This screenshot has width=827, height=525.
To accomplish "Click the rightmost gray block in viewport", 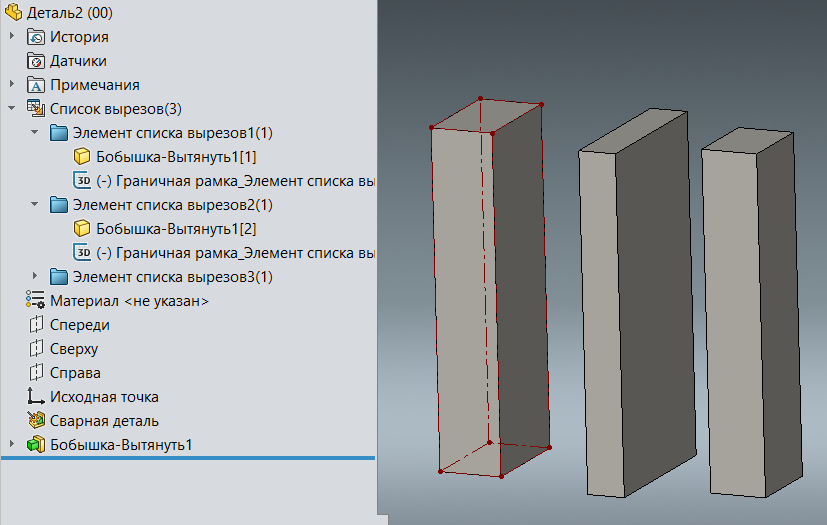I will (x=753, y=311).
